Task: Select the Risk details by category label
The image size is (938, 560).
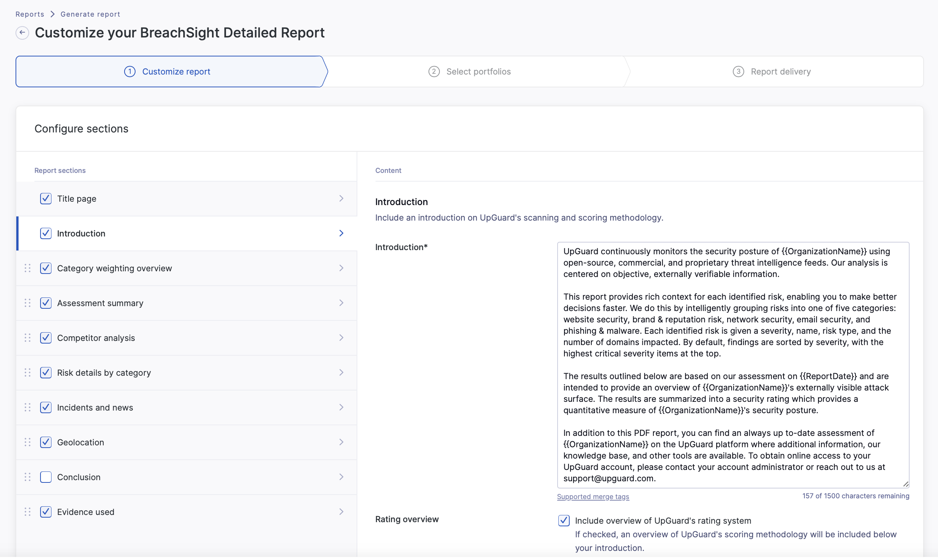Action: tap(104, 373)
